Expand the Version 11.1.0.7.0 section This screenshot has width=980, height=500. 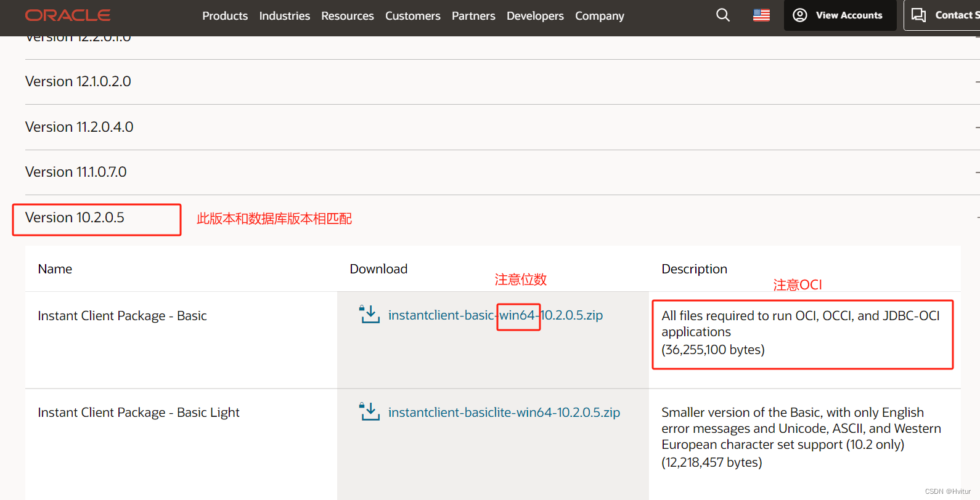pos(502,172)
